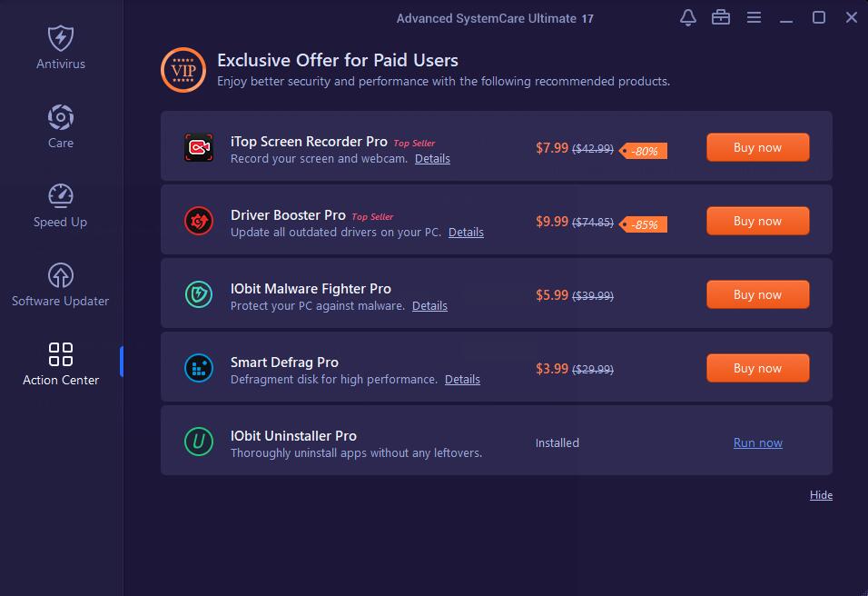The width and height of the screenshot is (868, 596).
Task: Hide the exclusive offer list
Action: click(821, 495)
